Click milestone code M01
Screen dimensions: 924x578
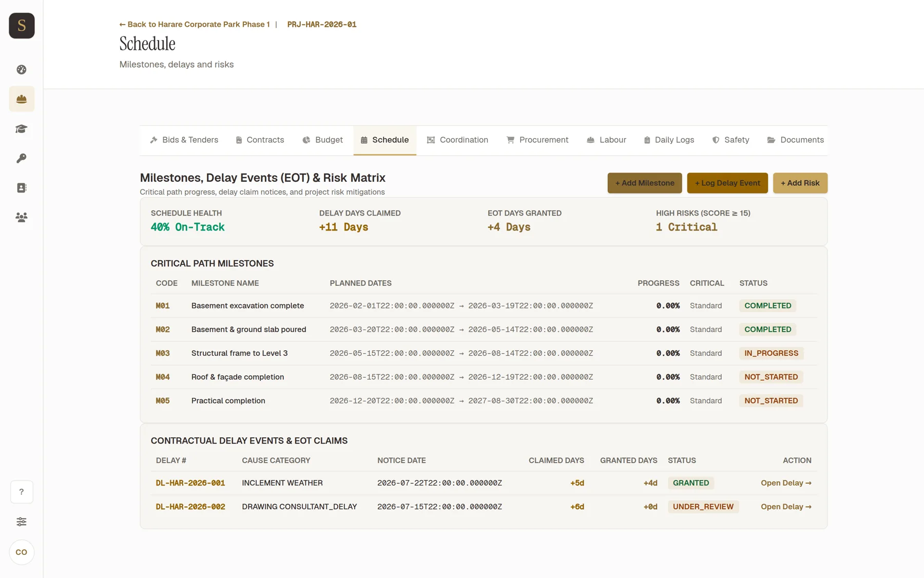click(x=163, y=306)
